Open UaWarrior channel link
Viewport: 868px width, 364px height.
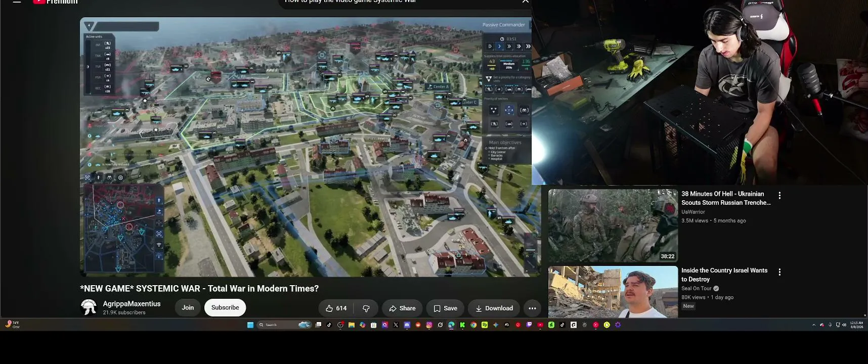click(693, 212)
